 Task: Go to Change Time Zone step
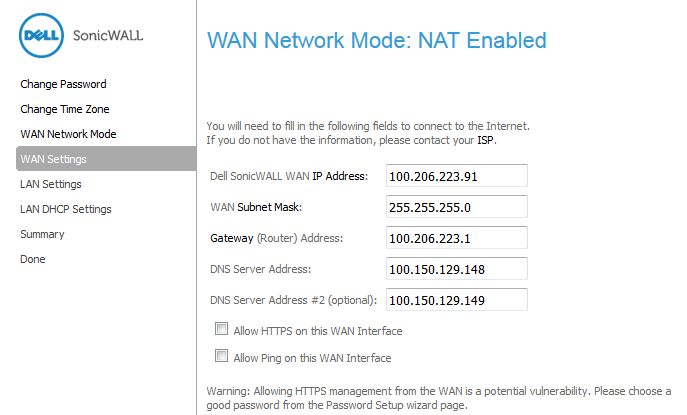click(65, 109)
